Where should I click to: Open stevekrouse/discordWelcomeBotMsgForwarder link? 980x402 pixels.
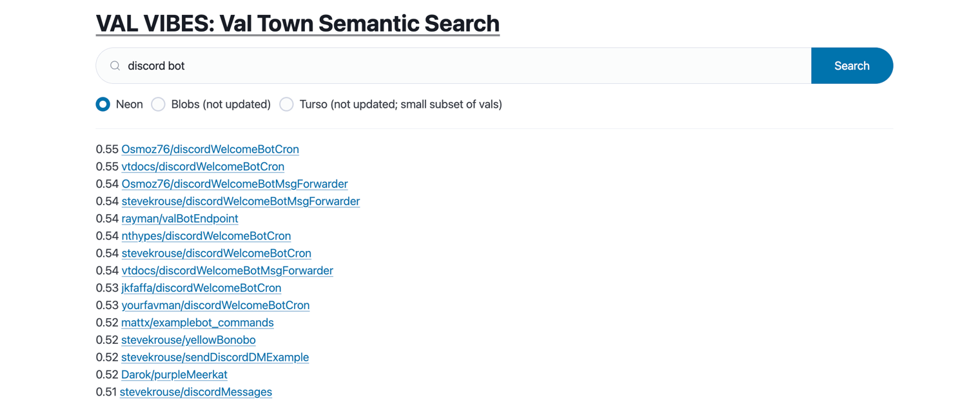[240, 201]
